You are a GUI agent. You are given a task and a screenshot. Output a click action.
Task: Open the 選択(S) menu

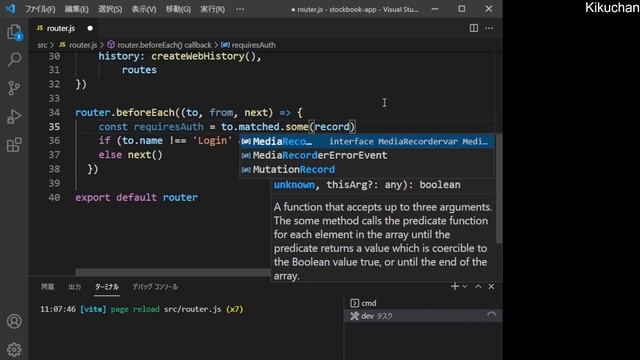point(110,9)
